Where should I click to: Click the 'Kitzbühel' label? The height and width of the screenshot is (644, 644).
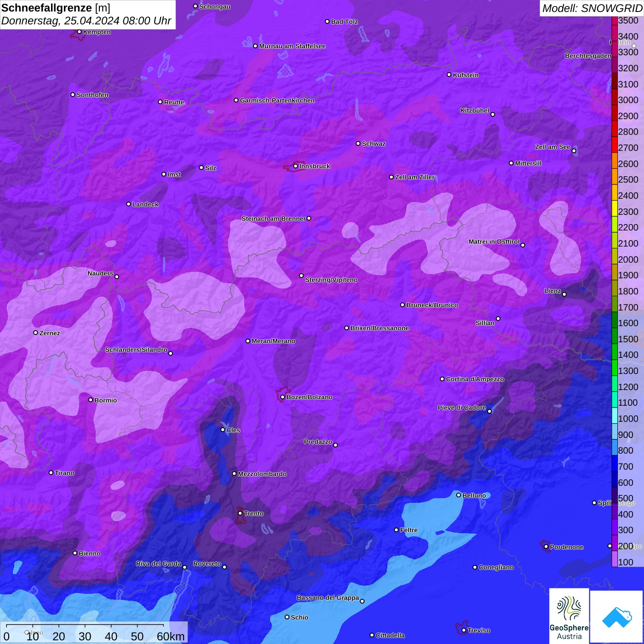click(x=475, y=110)
